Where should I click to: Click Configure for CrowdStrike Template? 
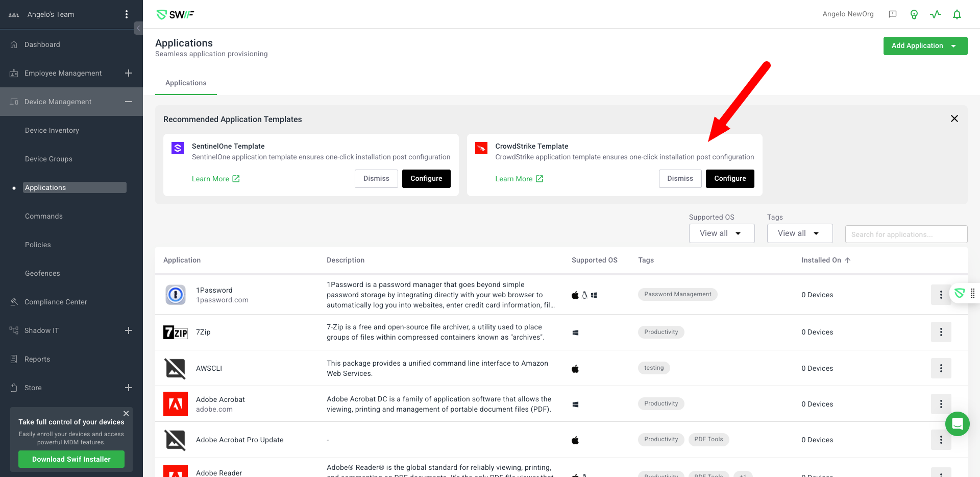729,179
